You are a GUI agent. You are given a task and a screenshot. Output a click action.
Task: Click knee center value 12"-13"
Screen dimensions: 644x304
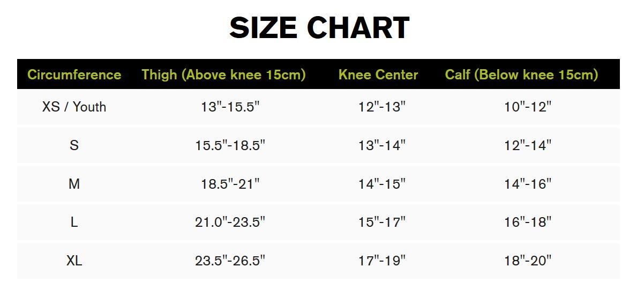tap(381, 107)
